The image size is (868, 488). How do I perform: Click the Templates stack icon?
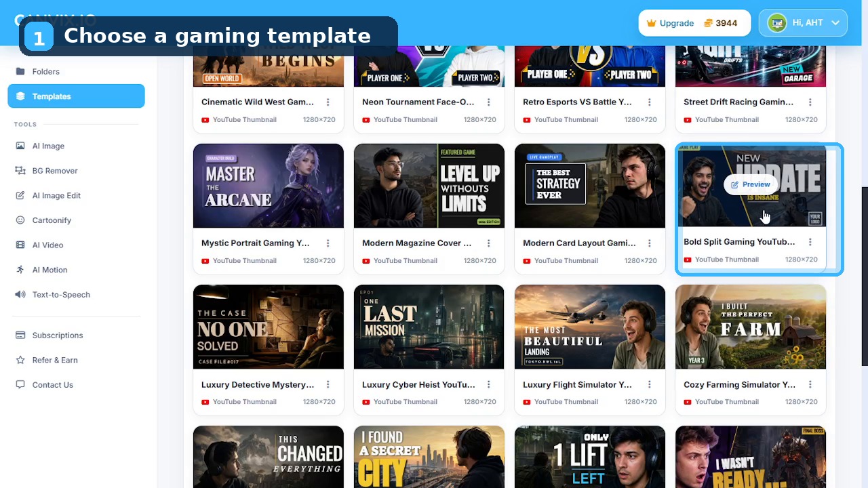[x=20, y=96]
